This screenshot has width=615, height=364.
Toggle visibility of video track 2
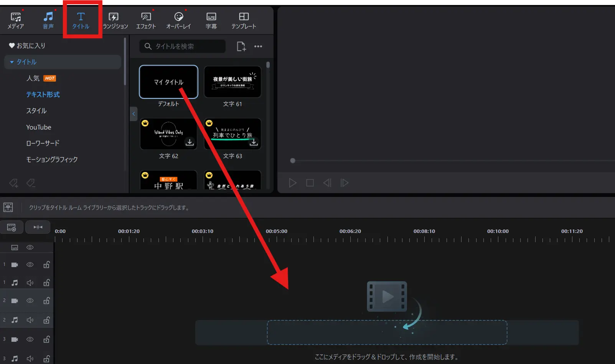(30, 301)
